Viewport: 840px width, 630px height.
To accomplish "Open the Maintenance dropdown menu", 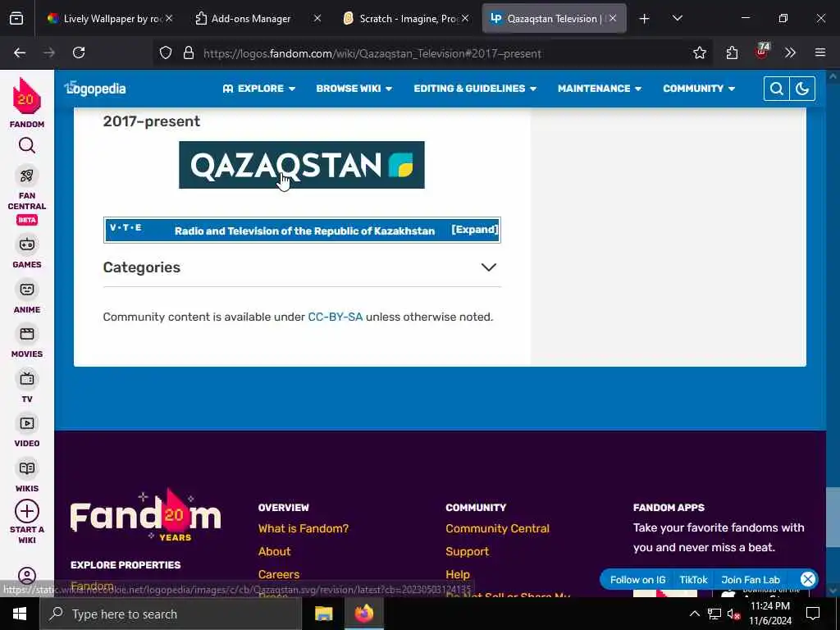I will pyautogui.click(x=600, y=89).
